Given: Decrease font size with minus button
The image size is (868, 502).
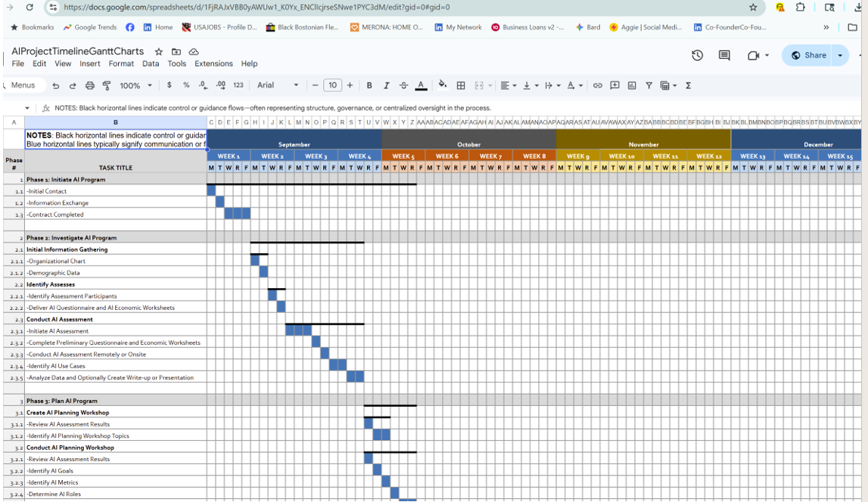Looking at the screenshot, I should click(x=315, y=85).
